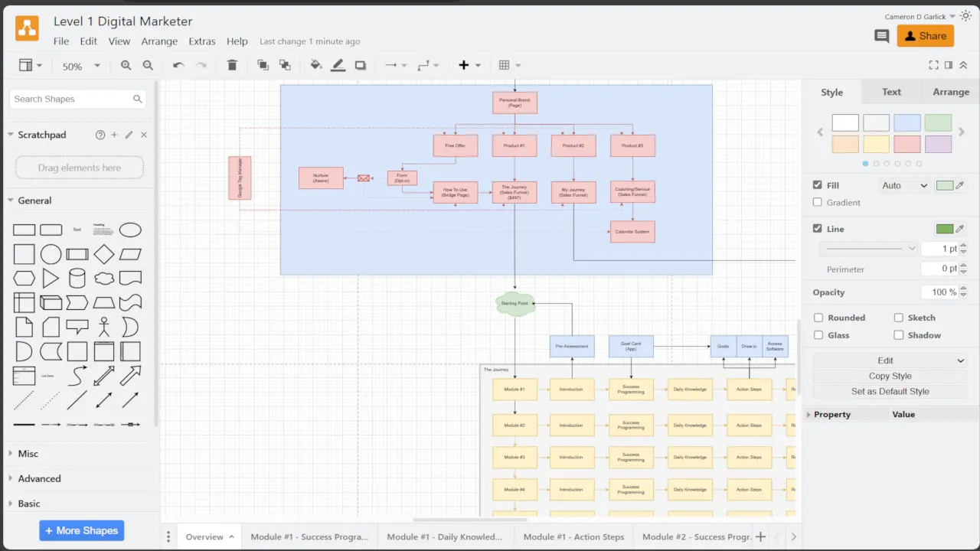Open the comments speech bubble icon

(x=881, y=36)
